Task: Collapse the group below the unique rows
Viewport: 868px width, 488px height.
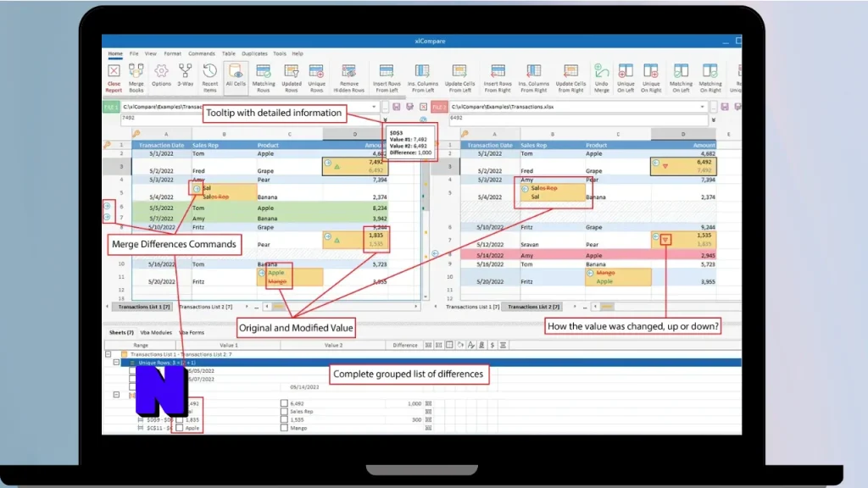Action: pyautogui.click(x=116, y=395)
